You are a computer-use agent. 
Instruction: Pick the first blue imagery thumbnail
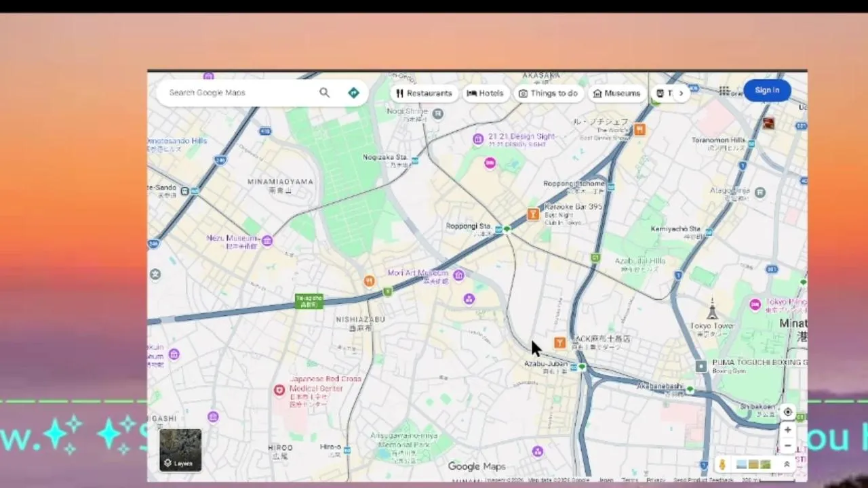(741, 464)
